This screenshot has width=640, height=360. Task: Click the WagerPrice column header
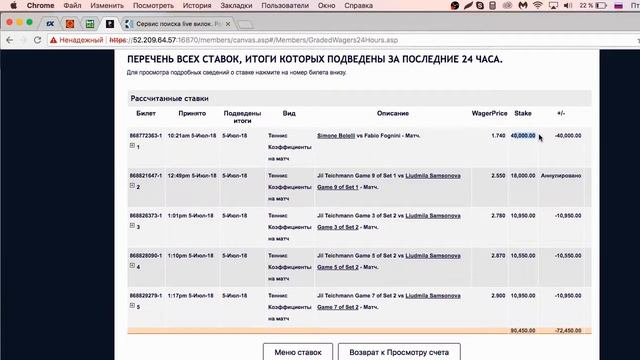(x=489, y=113)
